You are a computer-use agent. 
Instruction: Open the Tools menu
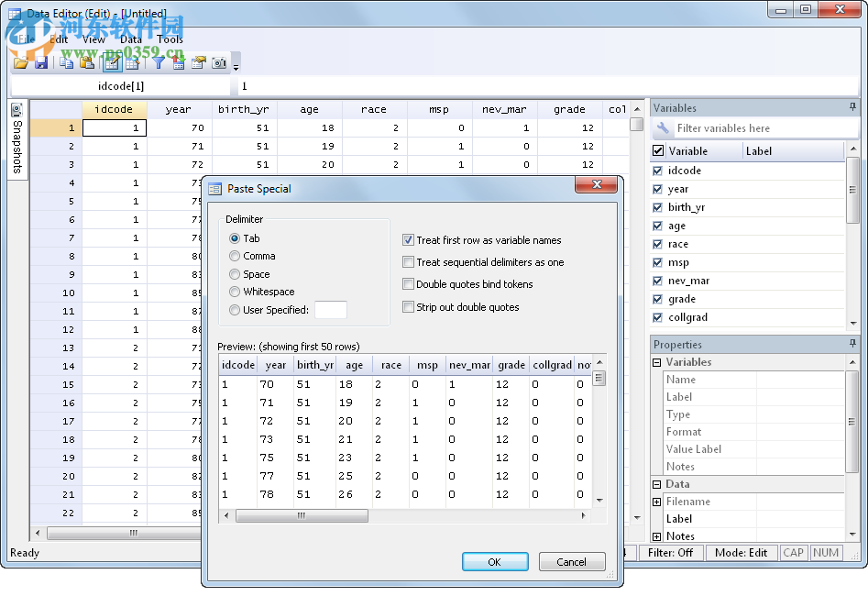coord(170,39)
